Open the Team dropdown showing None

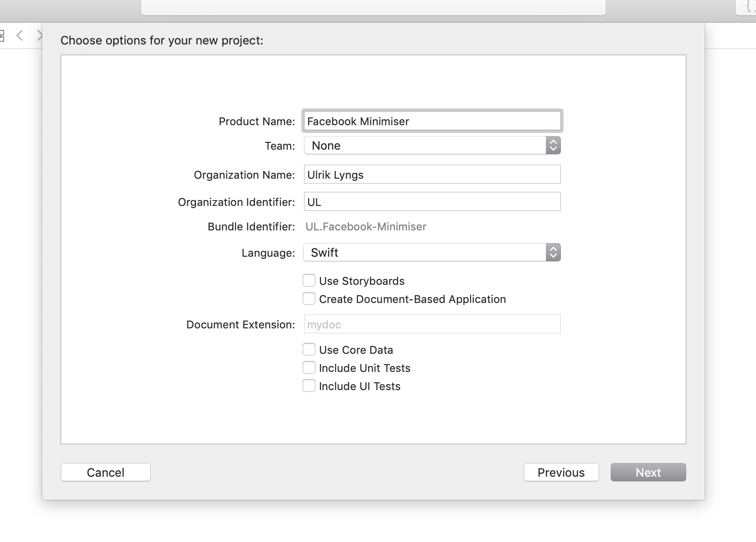pos(432,146)
